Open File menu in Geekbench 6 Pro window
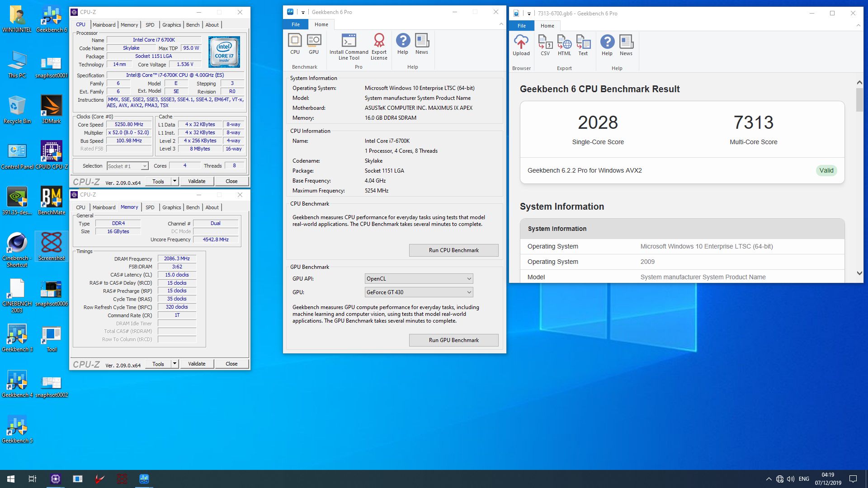 coord(296,24)
